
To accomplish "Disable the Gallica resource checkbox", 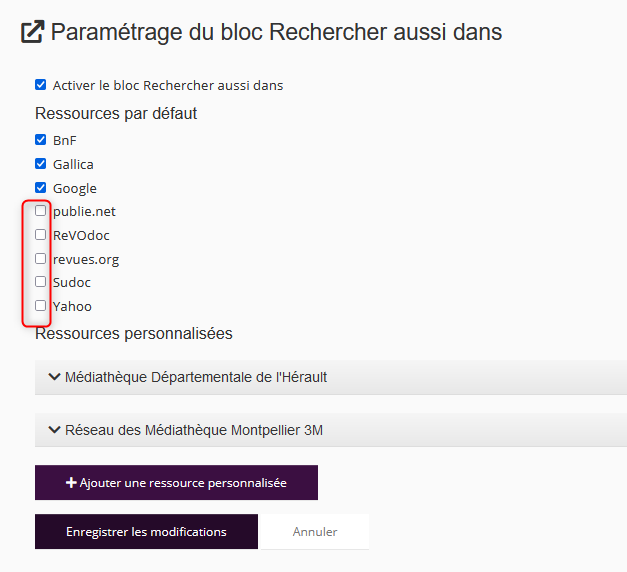I will click(x=41, y=164).
